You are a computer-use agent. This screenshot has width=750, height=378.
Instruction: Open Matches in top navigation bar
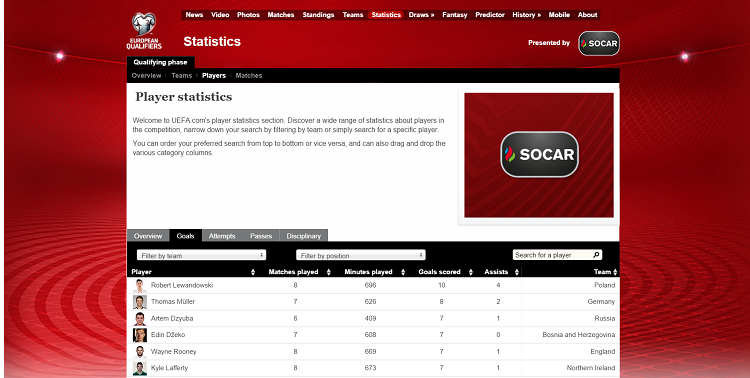point(281,15)
